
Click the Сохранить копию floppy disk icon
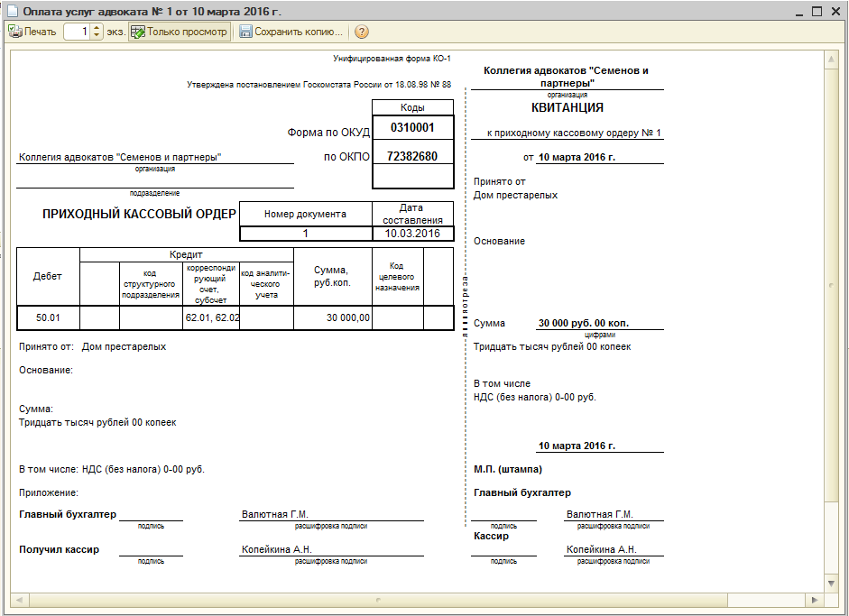point(245,32)
